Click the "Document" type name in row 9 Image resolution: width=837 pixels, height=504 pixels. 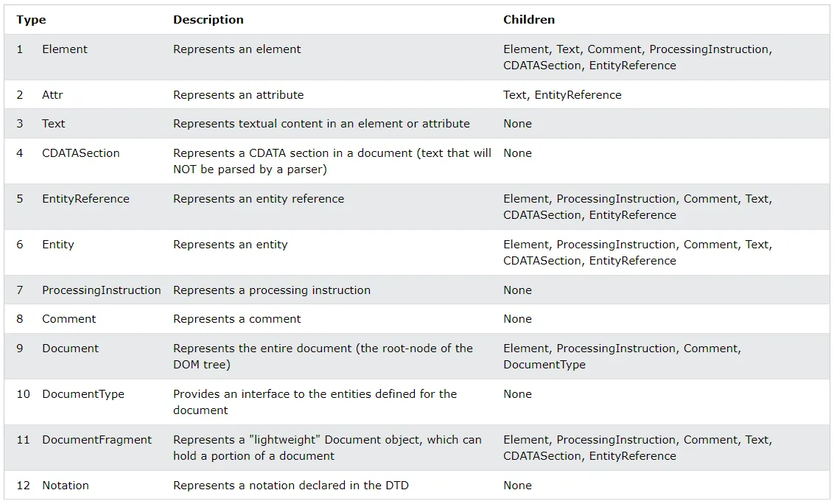click(70, 349)
